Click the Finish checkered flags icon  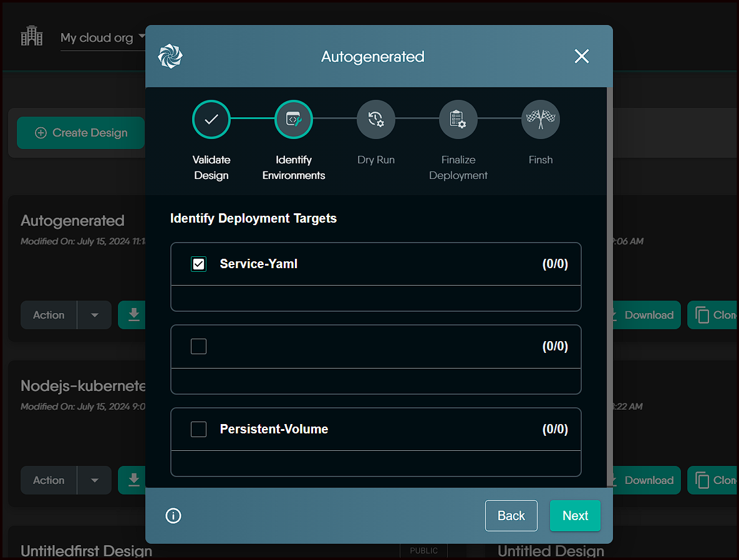(541, 119)
